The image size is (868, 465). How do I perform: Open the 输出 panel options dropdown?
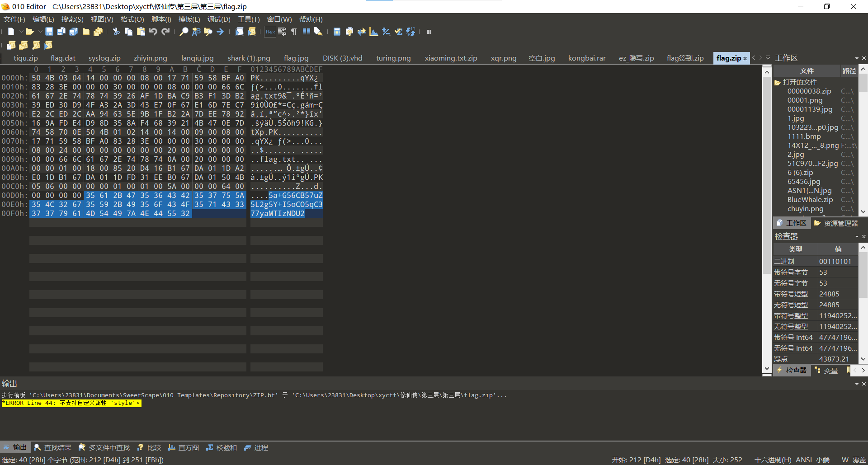857,384
